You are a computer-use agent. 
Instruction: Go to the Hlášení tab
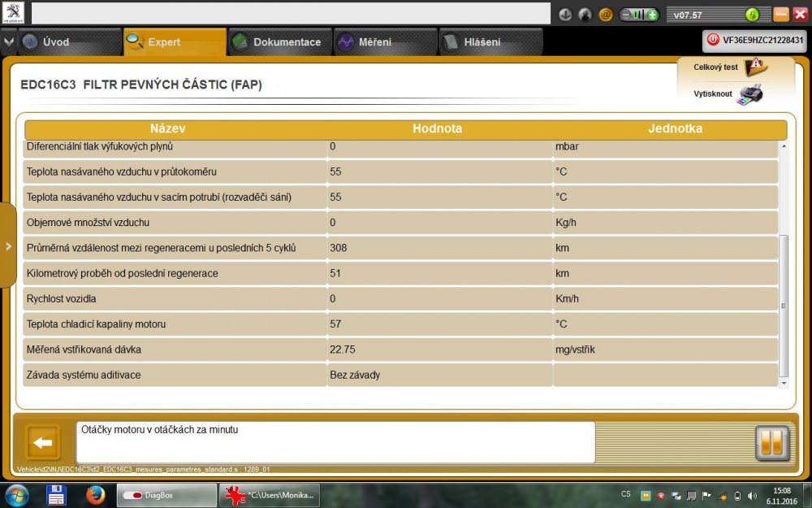point(490,42)
